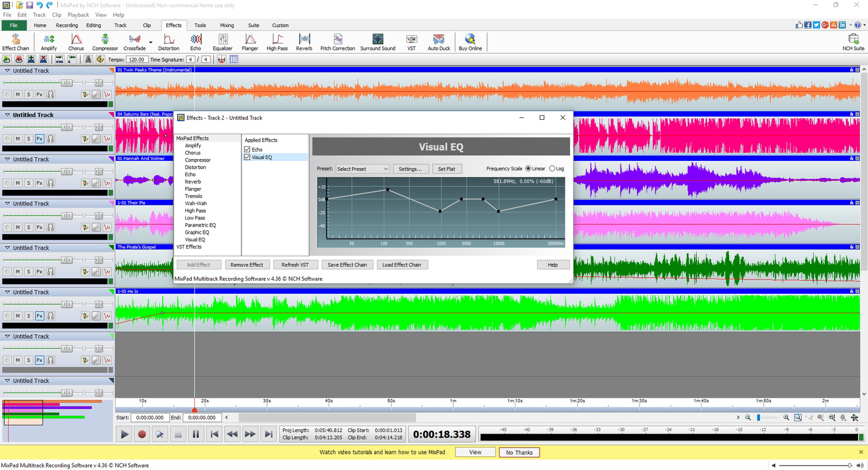Apply the Amplify effect from ribbon
The height and width of the screenshot is (470, 868).
(48, 42)
